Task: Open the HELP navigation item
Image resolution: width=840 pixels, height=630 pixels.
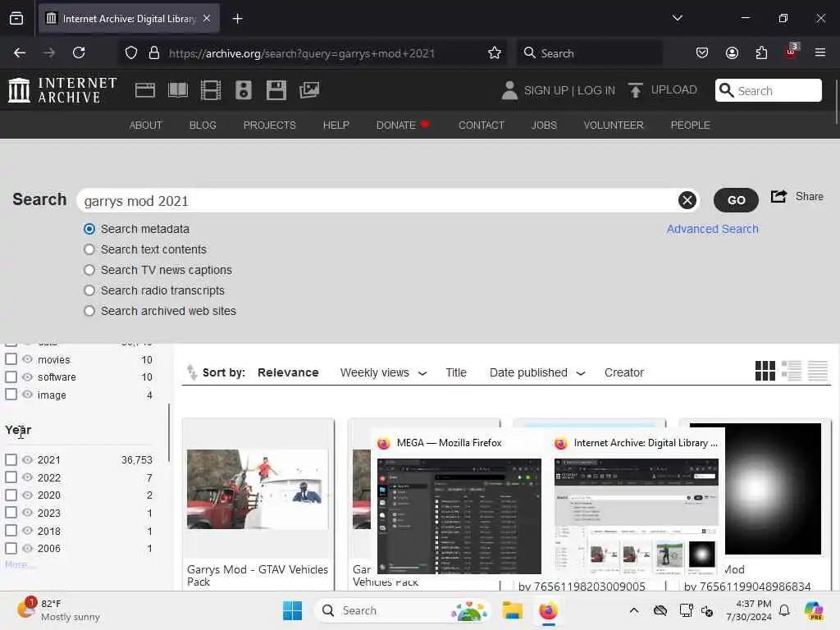Action: click(x=336, y=125)
